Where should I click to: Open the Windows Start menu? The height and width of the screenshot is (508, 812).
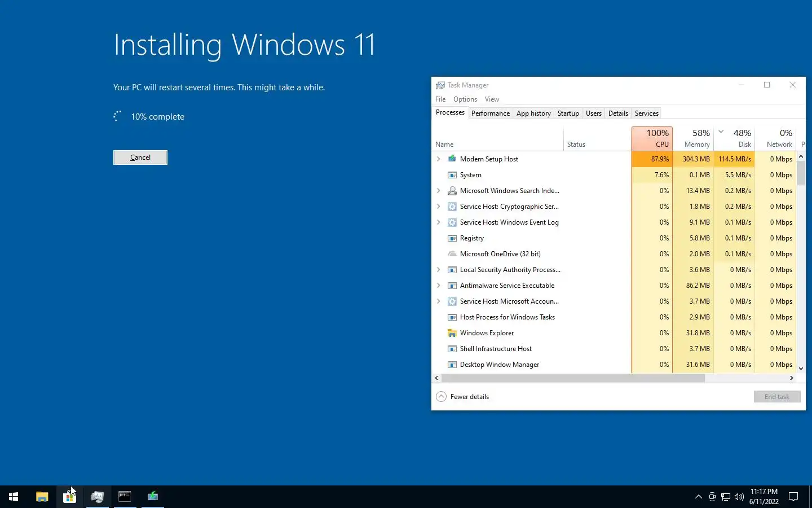[14, 497]
